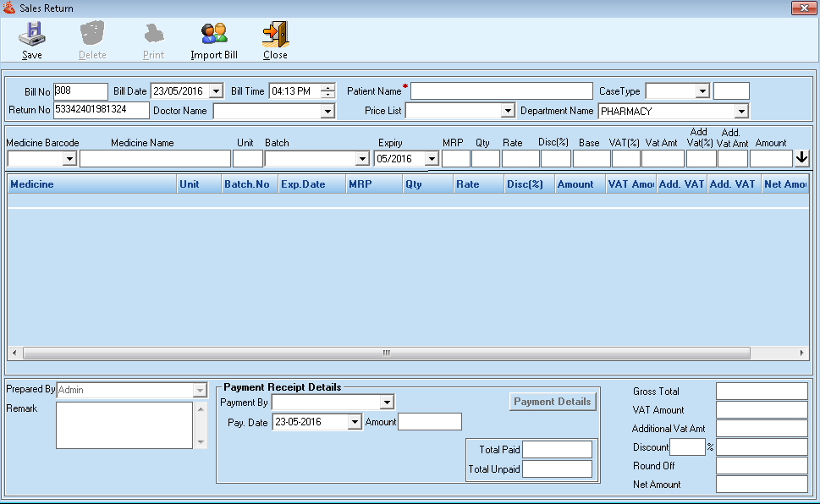
Task: Expand the Doctor Name dropdown
Action: click(327, 112)
